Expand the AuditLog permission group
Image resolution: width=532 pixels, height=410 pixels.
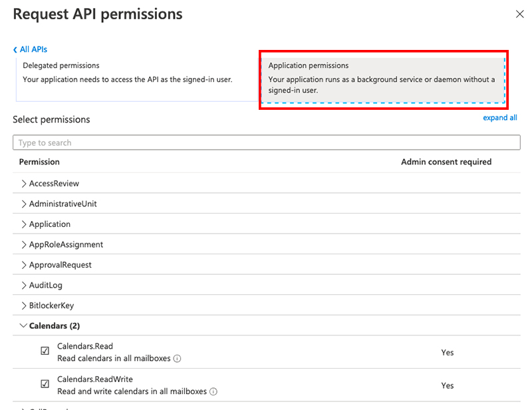(267, 286)
